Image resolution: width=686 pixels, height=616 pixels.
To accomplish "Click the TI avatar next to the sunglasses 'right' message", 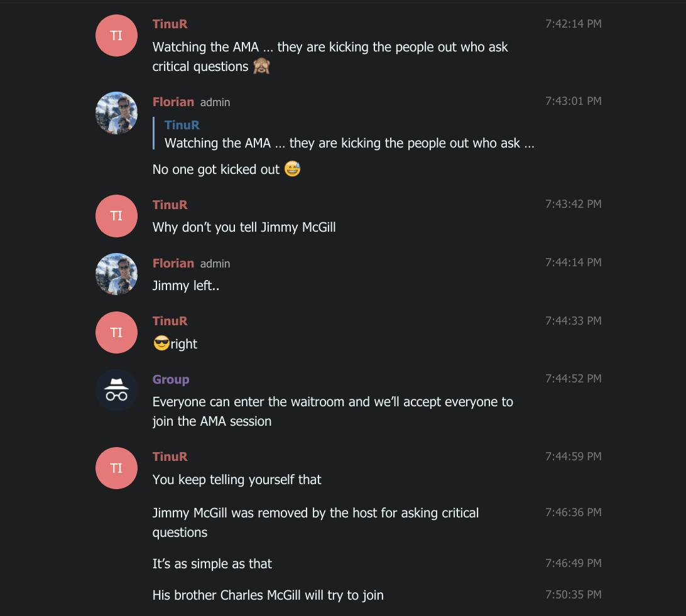I will [x=116, y=332].
